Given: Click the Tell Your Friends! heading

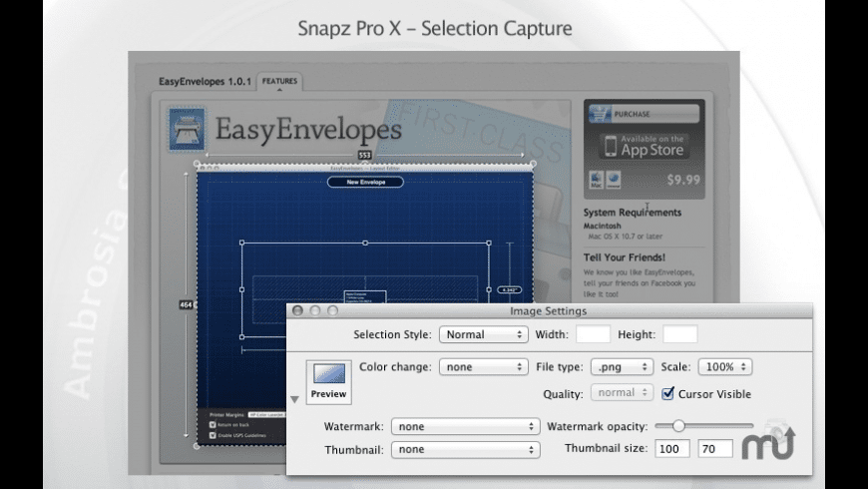Looking at the screenshot, I should 625,256.
